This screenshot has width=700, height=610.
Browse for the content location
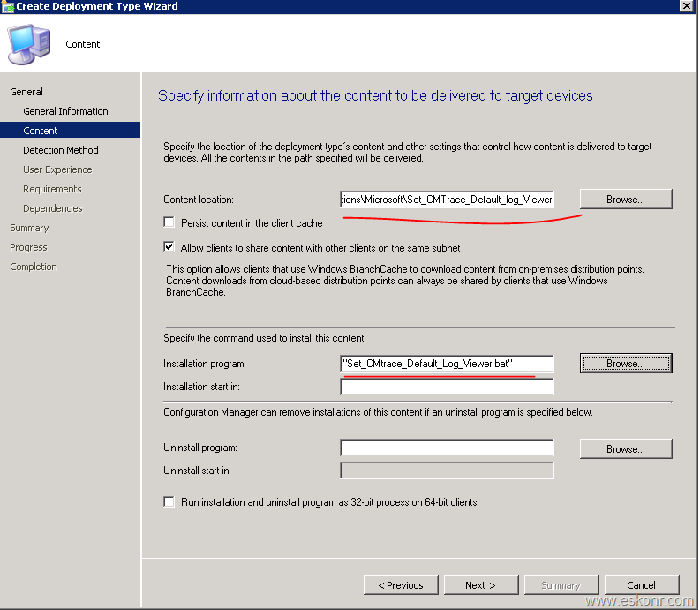[x=625, y=200]
